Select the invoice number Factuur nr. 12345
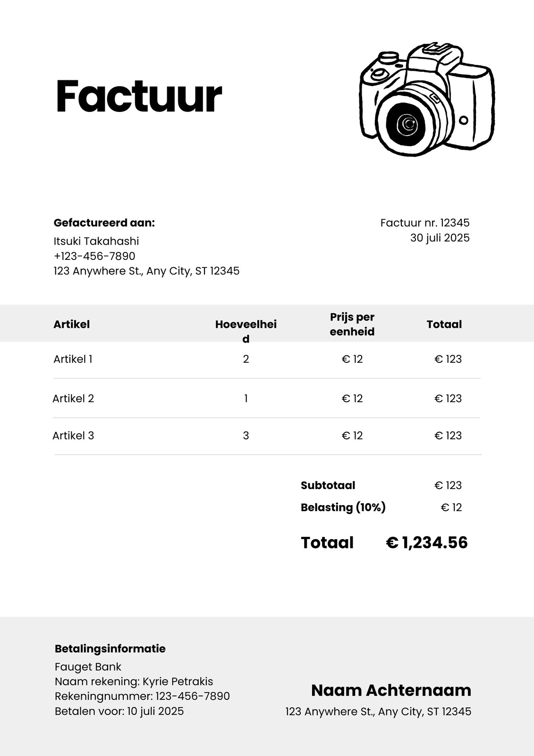The height and width of the screenshot is (756, 534). (425, 223)
